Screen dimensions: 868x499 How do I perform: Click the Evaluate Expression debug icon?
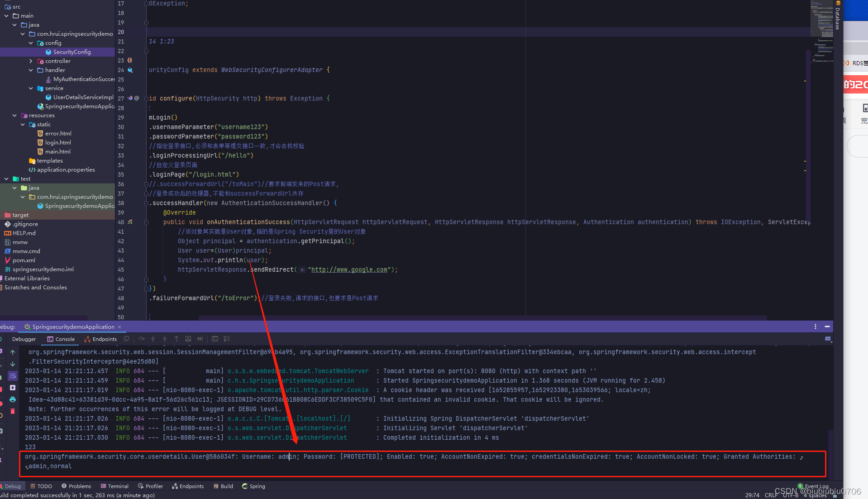[215, 339]
